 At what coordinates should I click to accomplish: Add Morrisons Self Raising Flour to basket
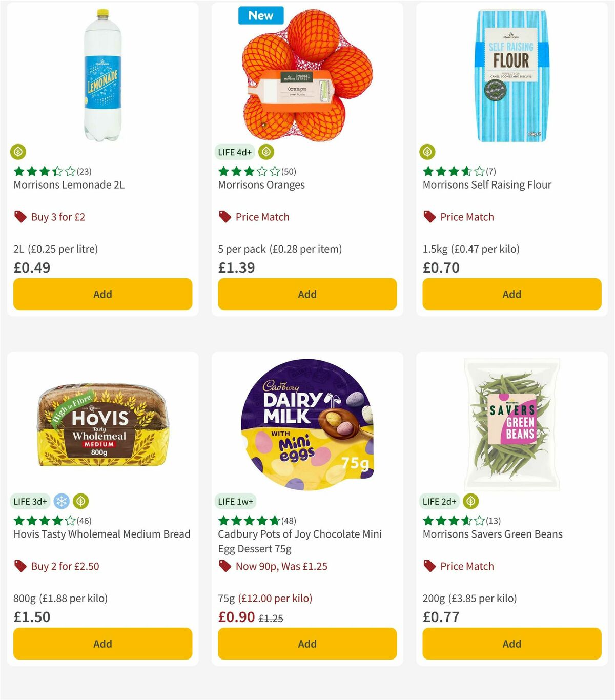pos(511,294)
